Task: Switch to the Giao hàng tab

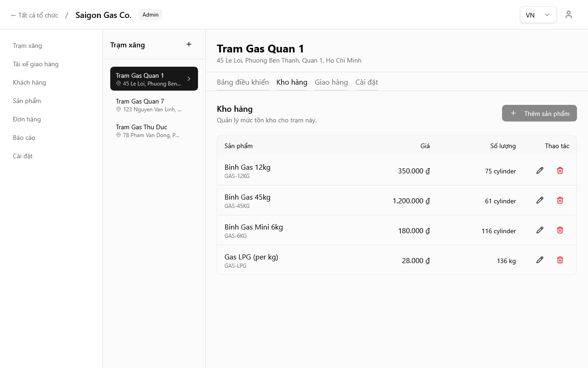Action: (331, 82)
